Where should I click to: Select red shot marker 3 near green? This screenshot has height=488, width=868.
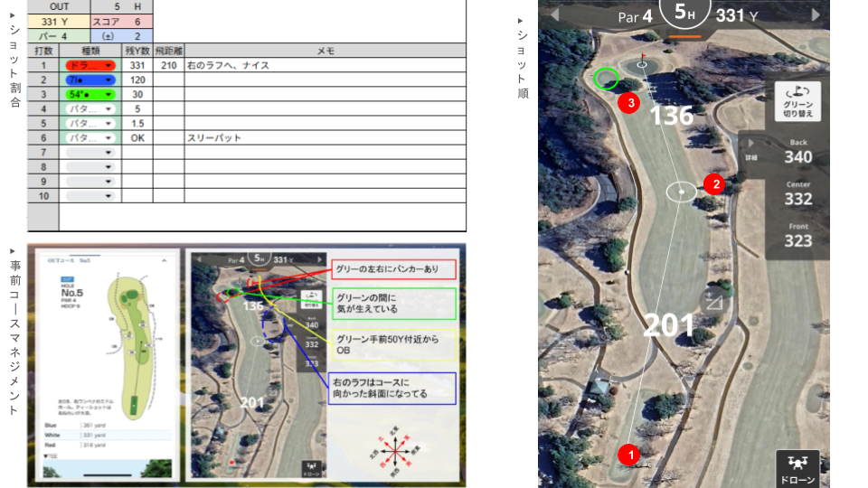click(633, 103)
